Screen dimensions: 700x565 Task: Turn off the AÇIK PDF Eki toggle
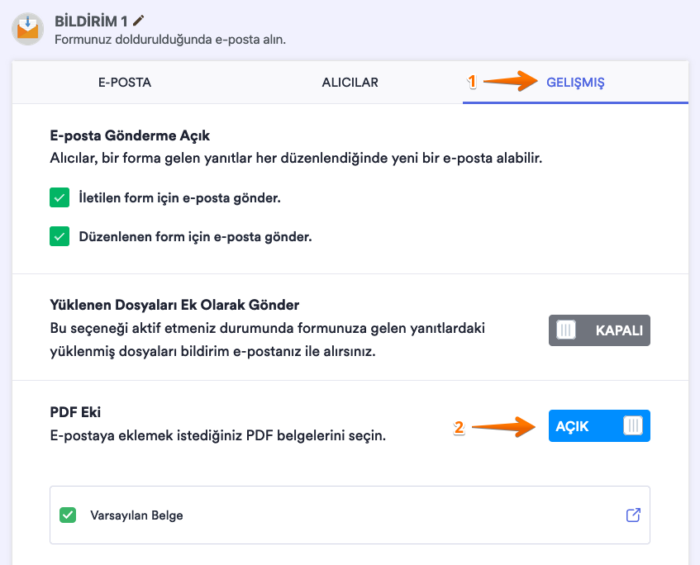(599, 426)
